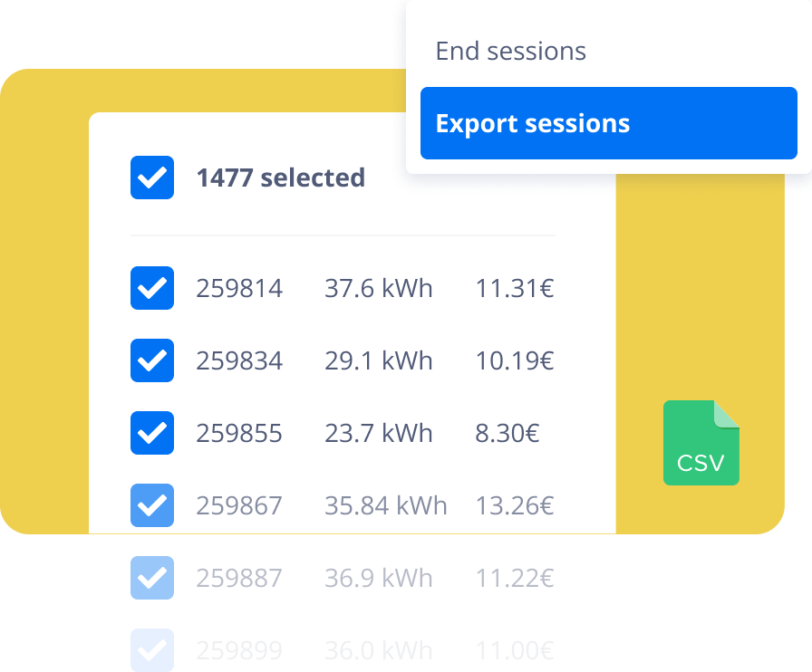
Task: Deselect session 259855 checkbox
Action: (151, 433)
